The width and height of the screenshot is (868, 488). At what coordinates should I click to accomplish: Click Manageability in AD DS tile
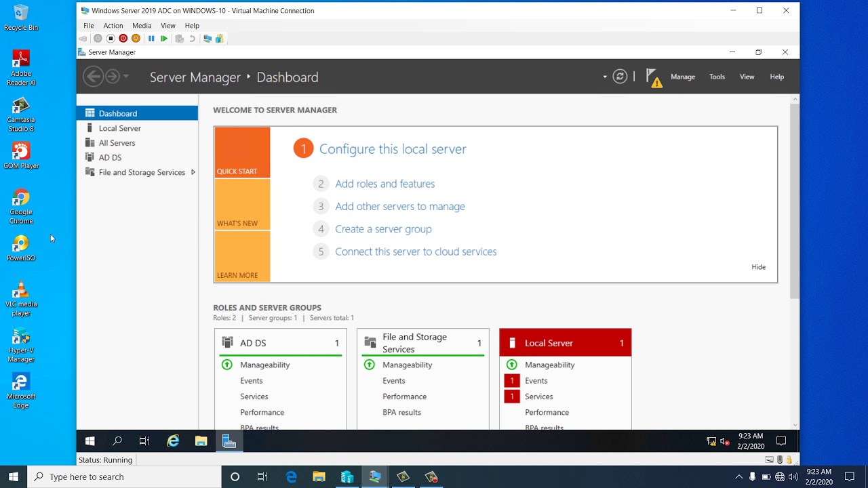(x=264, y=365)
